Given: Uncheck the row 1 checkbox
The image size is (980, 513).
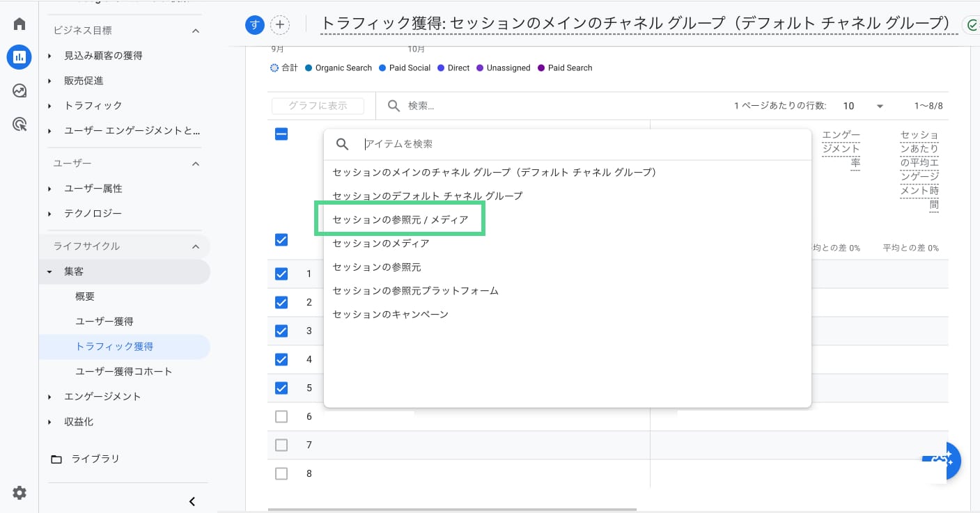Looking at the screenshot, I should point(281,274).
